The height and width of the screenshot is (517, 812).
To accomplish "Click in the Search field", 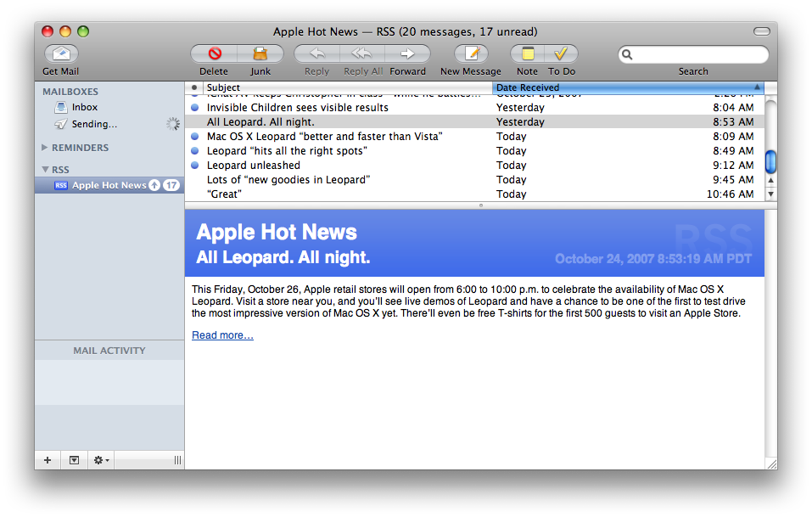I will [693, 54].
